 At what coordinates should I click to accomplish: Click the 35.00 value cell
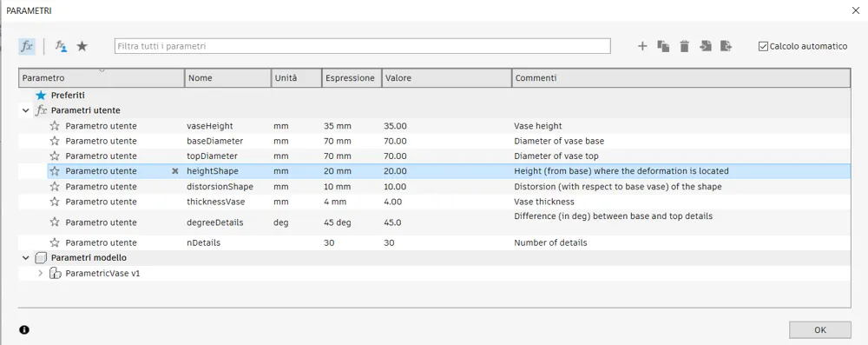(395, 126)
